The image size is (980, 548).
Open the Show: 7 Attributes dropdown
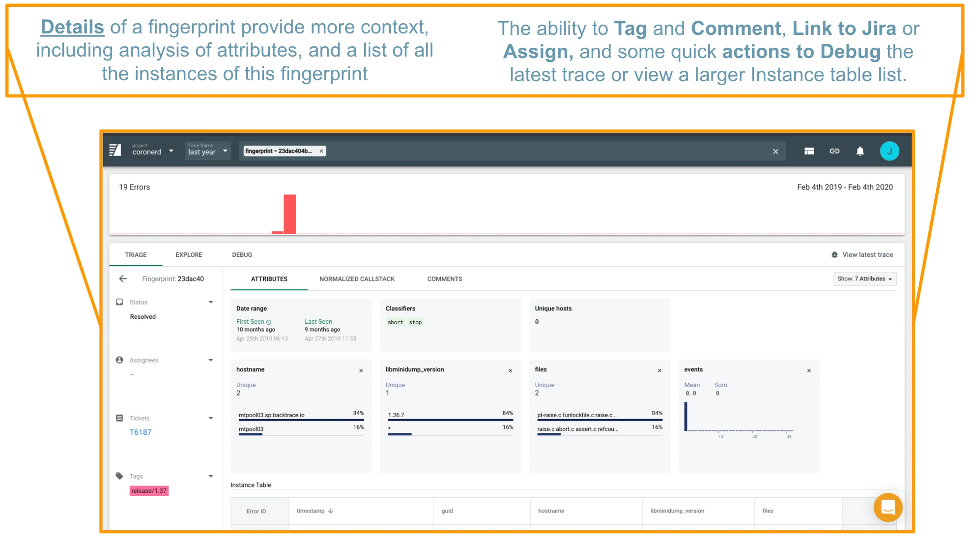click(x=865, y=278)
